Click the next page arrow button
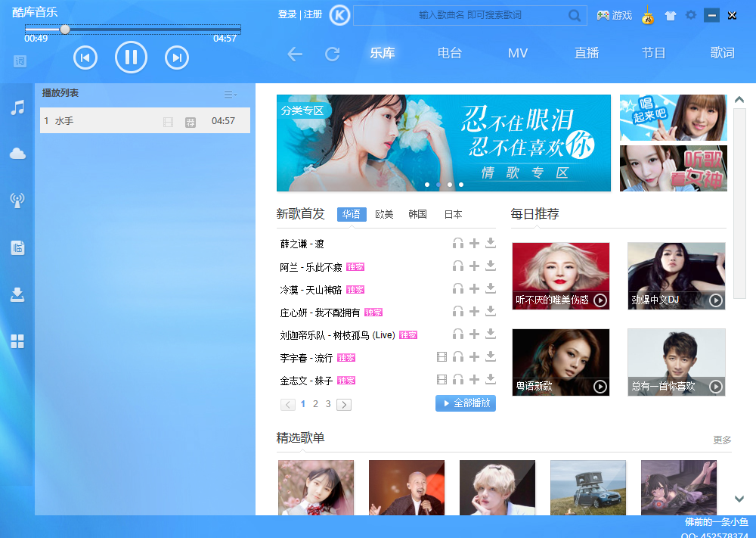Screen dimensions: 756x538 [x=344, y=404]
